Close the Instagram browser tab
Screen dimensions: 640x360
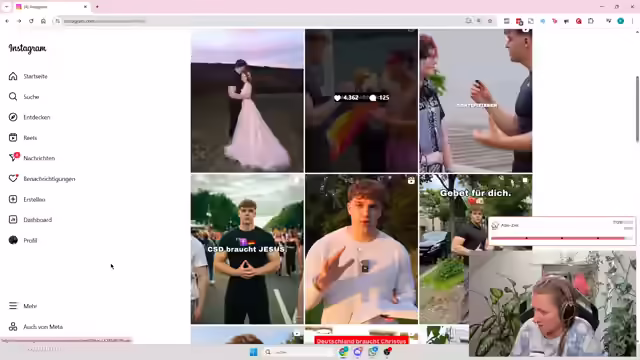[85, 7]
